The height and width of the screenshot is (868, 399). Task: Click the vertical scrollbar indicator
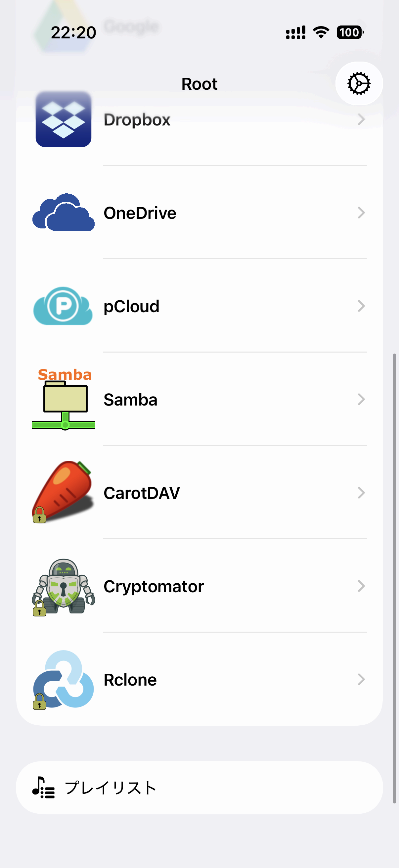pyautogui.click(x=394, y=578)
